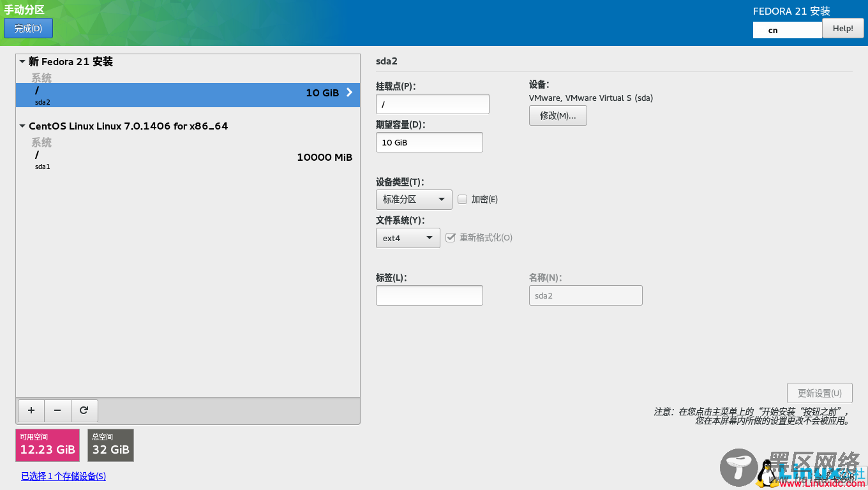Click the 系统 label under Fedora group
The height and width of the screenshot is (490, 868).
click(x=41, y=78)
